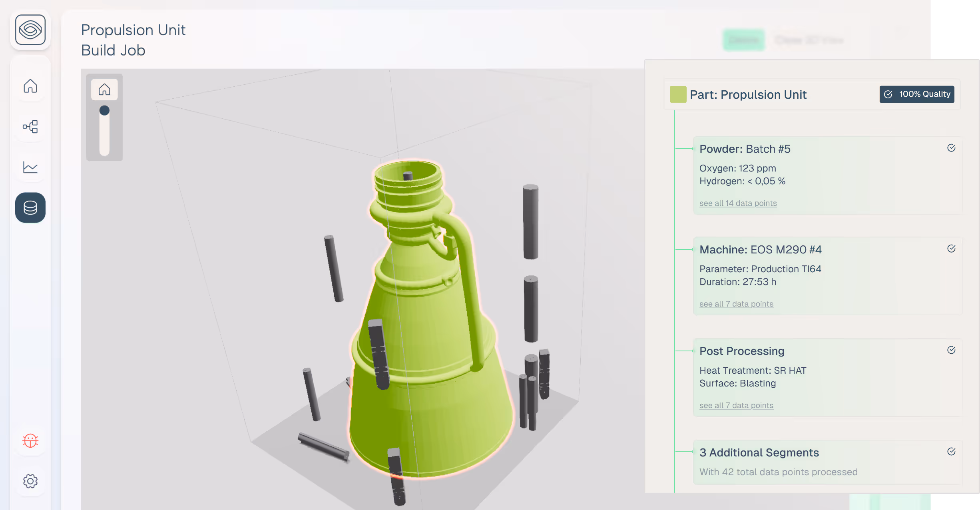Image resolution: width=980 pixels, height=510 pixels.
Task: Select the database stack sidebar icon
Action: point(30,207)
